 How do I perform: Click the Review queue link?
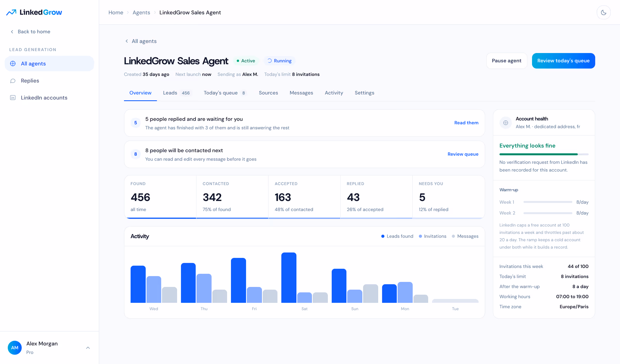(x=463, y=154)
